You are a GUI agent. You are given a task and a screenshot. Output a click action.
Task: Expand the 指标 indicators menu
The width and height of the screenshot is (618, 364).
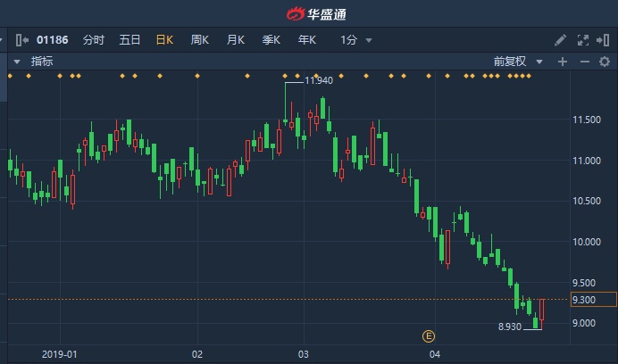(x=34, y=62)
